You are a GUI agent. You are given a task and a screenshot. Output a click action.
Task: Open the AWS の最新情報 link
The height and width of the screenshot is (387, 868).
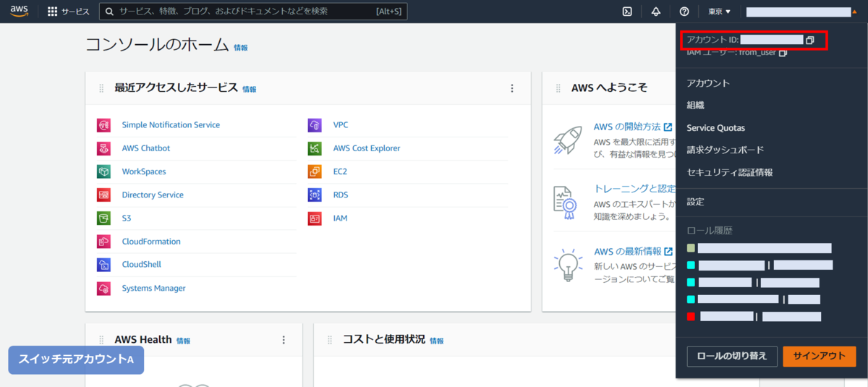[x=633, y=252]
